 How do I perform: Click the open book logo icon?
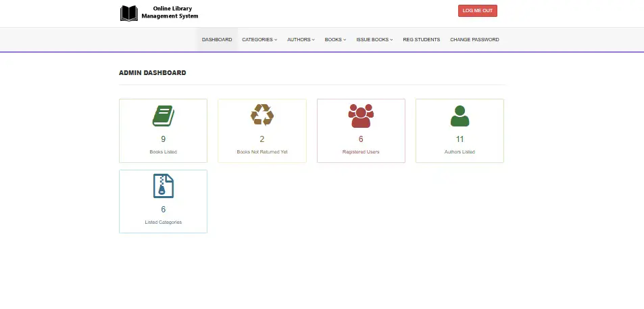pyautogui.click(x=129, y=13)
